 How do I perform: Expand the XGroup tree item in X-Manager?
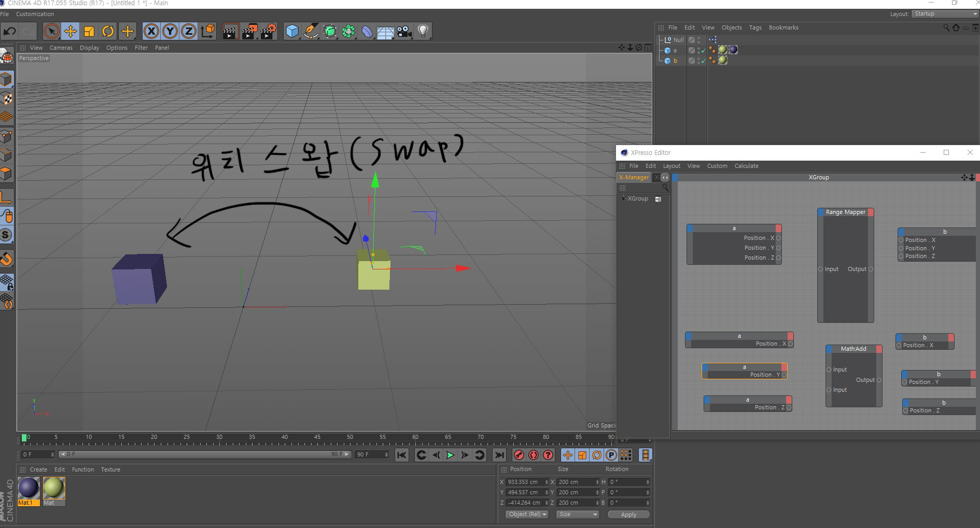coord(623,198)
